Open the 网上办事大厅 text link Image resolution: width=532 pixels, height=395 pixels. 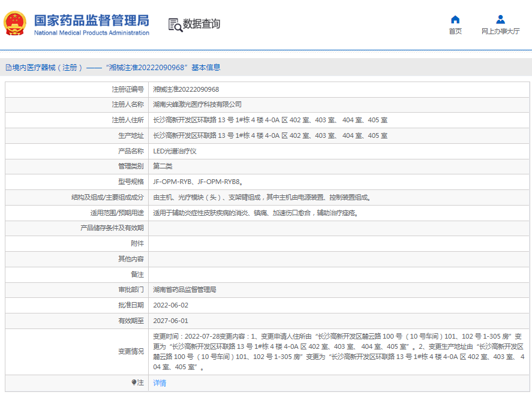click(x=500, y=32)
